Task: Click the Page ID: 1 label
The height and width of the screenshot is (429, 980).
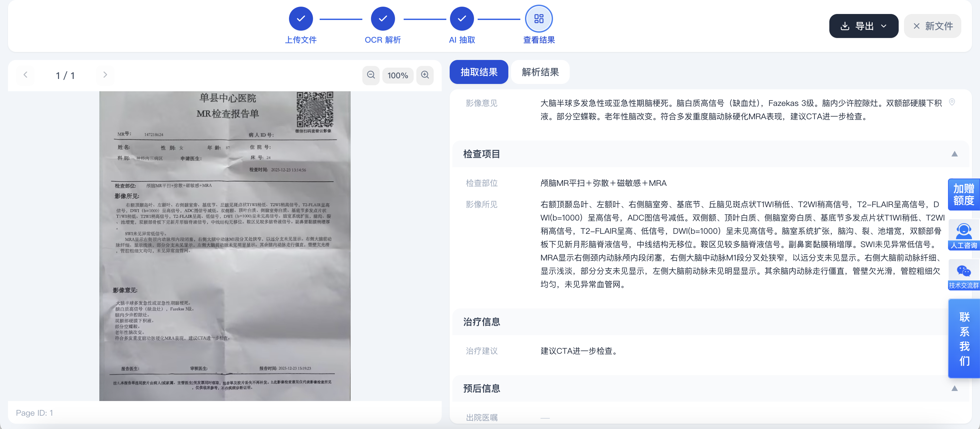Action: pyautogui.click(x=35, y=413)
